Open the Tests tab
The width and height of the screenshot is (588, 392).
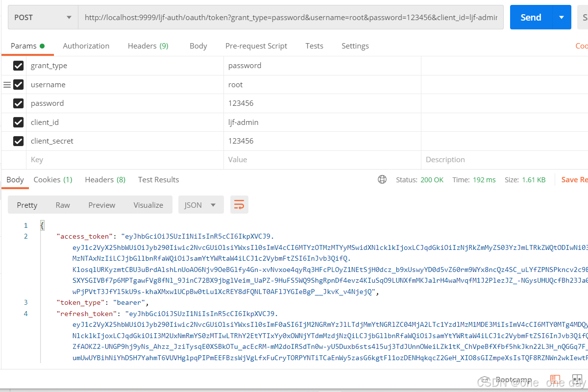tap(314, 46)
